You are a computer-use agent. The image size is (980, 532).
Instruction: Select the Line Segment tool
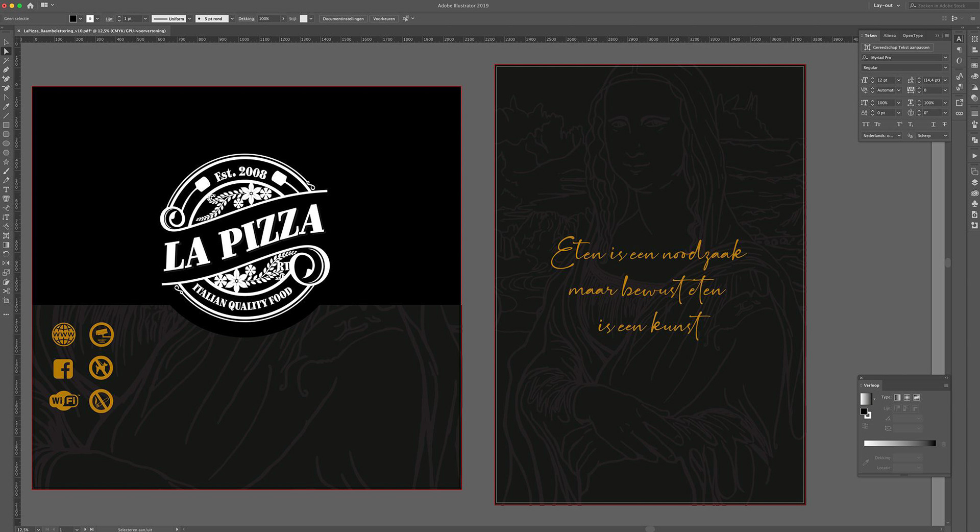click(6, 116)
